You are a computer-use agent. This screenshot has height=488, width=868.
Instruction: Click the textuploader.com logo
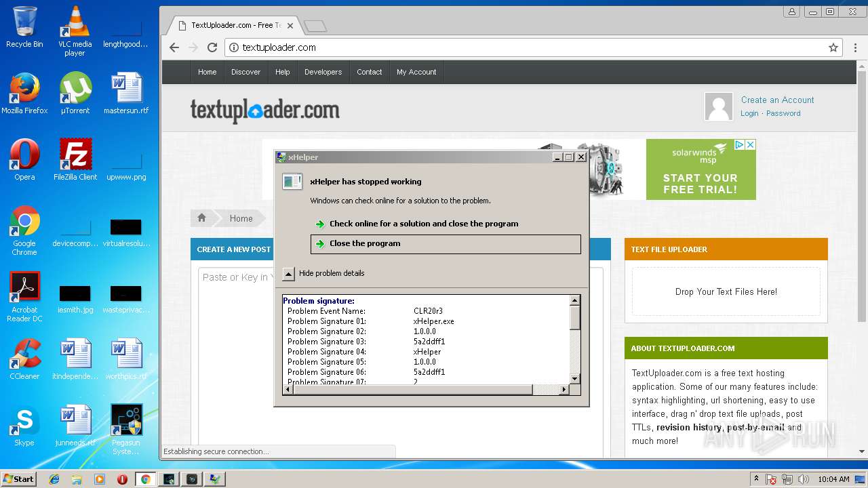click(x=264, y=110)
